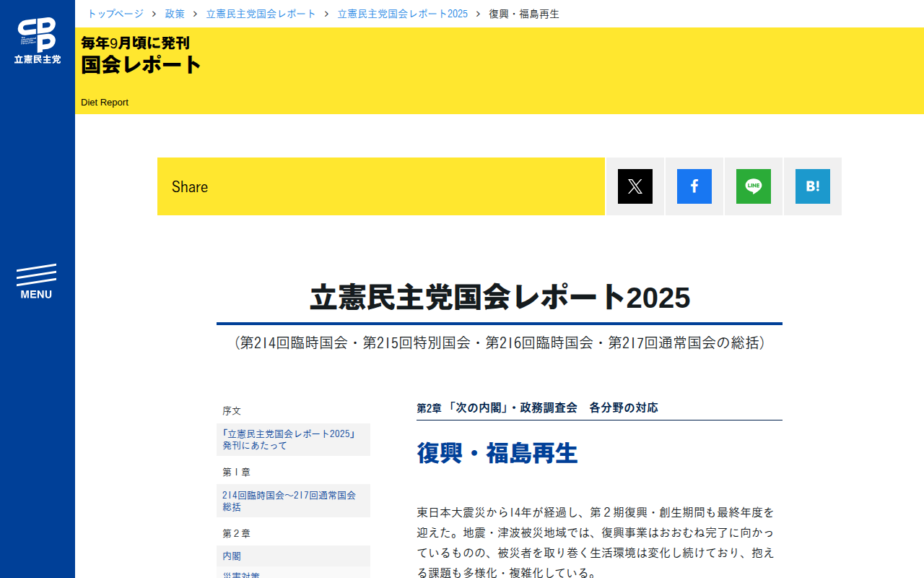The image size is (924, 578).
Task: Open the hamburger MENU icon
Action: (36, 282)
